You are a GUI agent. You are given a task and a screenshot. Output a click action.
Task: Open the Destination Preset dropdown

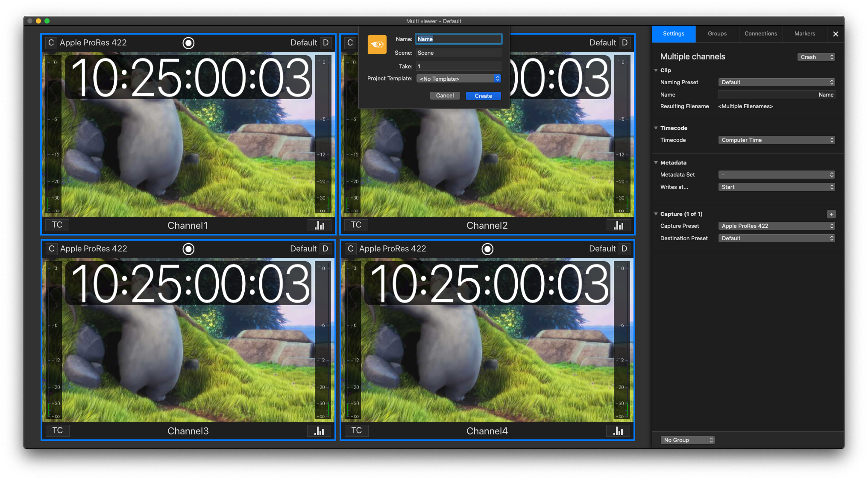(777, 239)
